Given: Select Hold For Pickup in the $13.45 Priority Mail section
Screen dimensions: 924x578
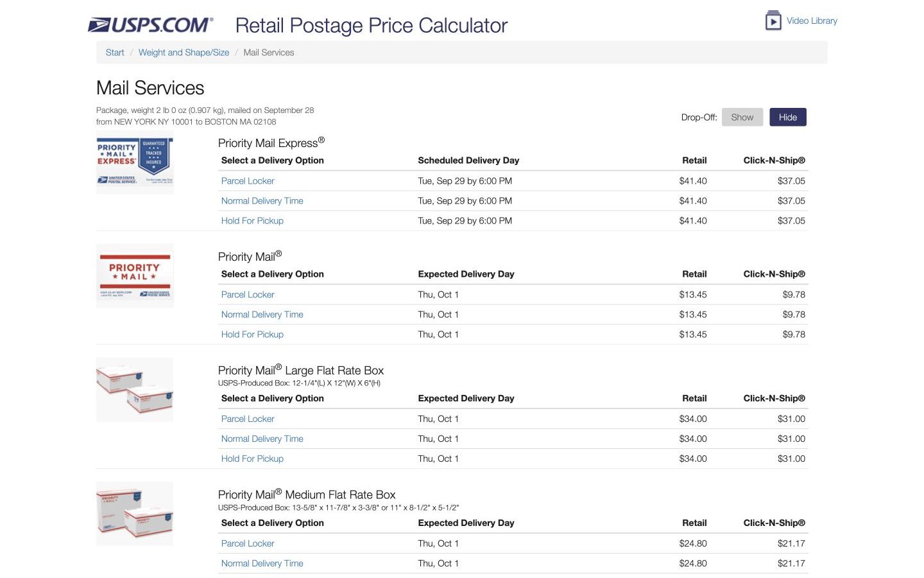Looking at the screenshot, I should 252,335.
